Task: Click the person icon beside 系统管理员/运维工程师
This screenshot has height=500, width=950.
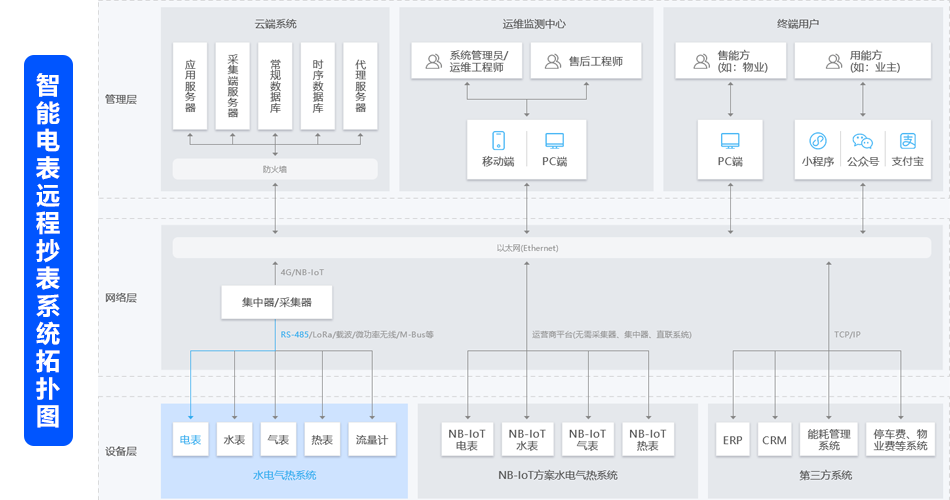Action: point(433,62)
